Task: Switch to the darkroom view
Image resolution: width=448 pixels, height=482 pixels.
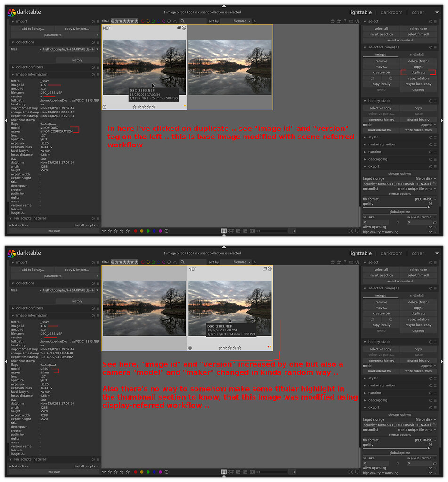Action: tap(391, 12)
